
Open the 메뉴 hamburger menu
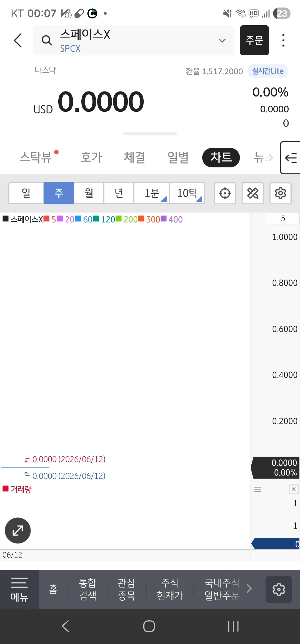(x=19, y=589)
